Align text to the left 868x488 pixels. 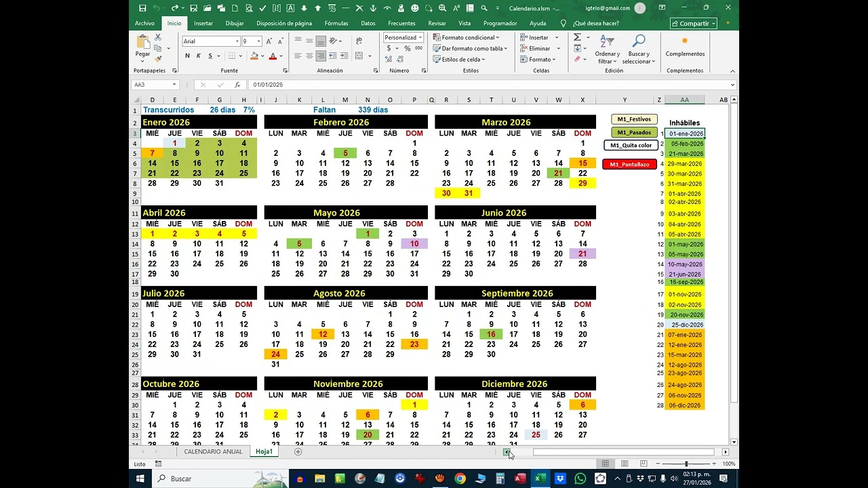(x=298, y=56)
